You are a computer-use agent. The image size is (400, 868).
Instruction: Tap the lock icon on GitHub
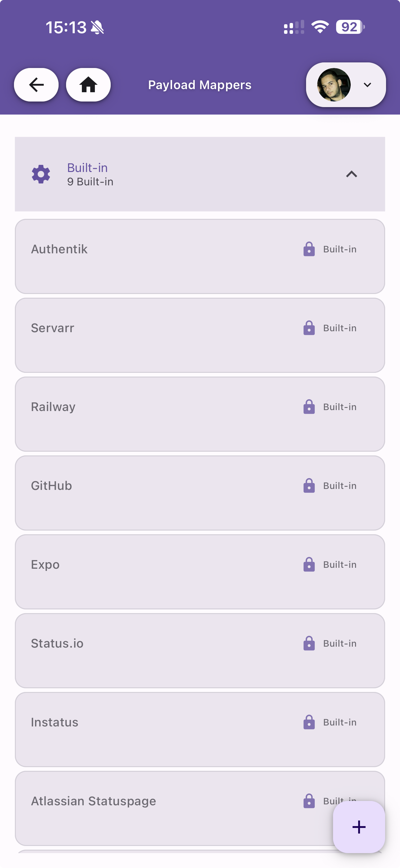click(309, 486)
